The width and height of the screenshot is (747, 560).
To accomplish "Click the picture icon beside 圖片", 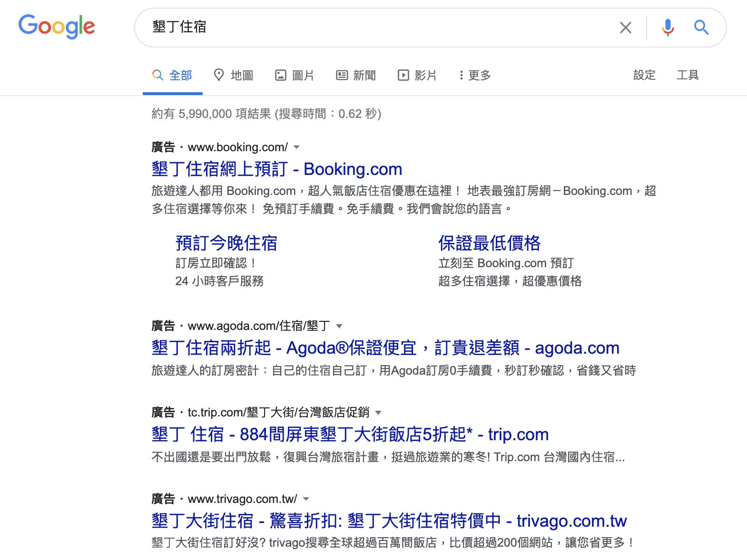I will pyautogui.click(x=281, y=75).
